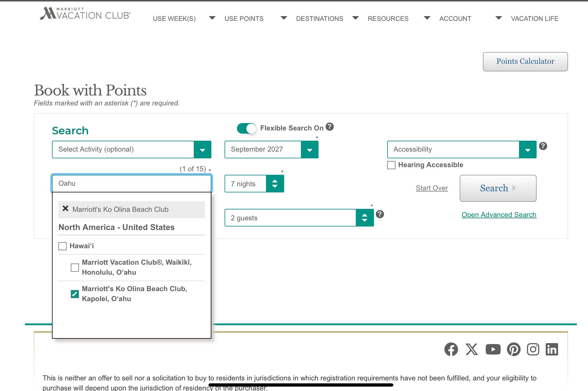This screenshot has width=588, height=391.
Task: Open the Accessibility dropdown
Action: [x=462, y=150]
